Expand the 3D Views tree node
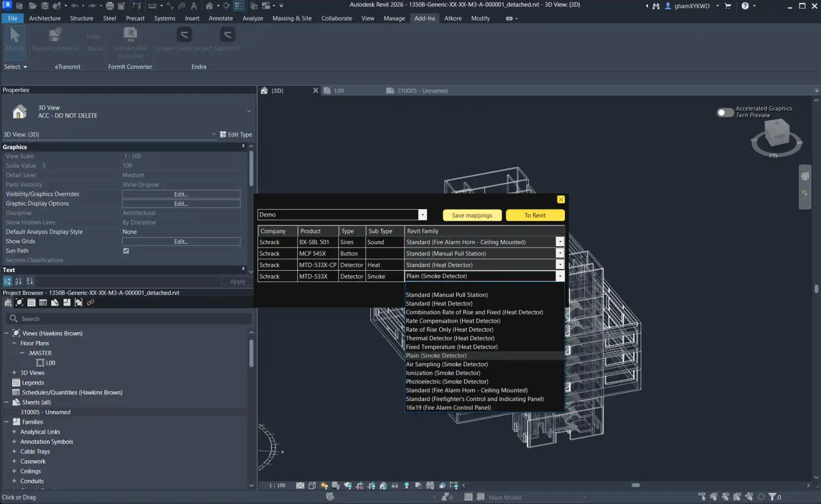This screenshot has width=821, height=504. coord(14,373)
